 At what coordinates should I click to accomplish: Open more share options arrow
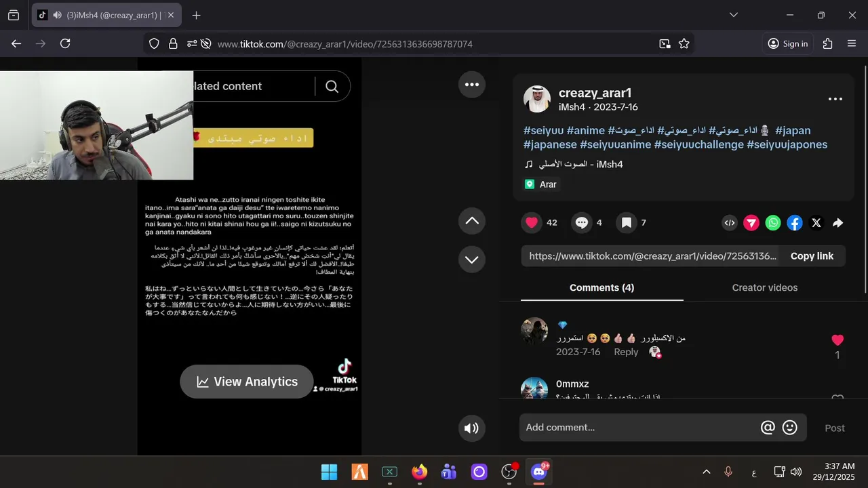point(837,223)
